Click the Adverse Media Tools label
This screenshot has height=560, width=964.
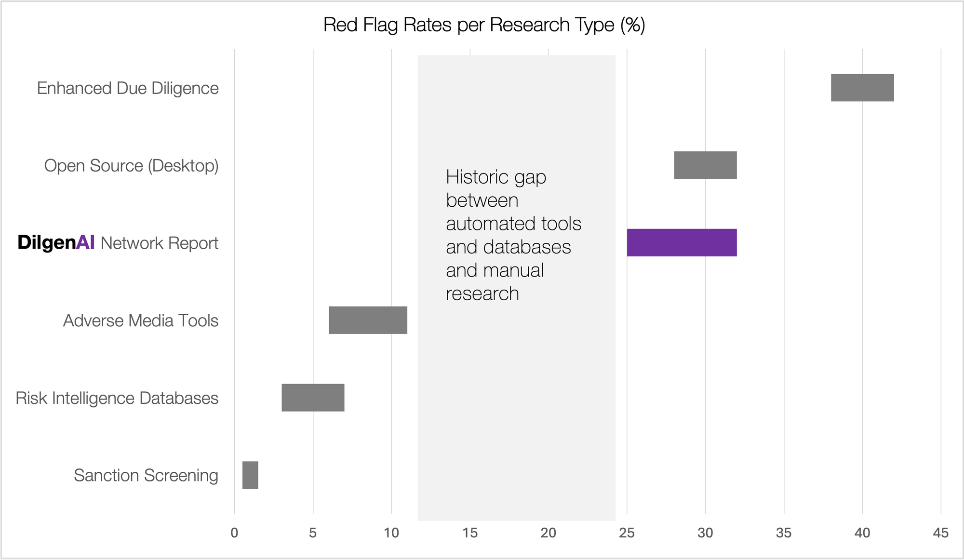point(140,320)
